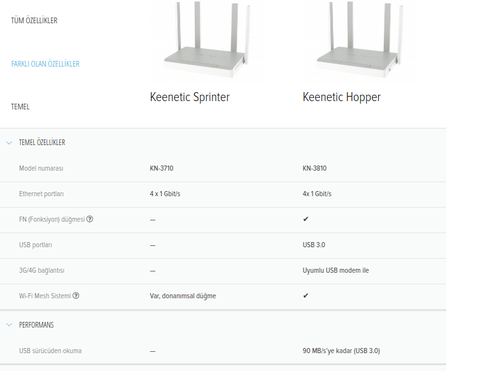Click the TEMEL ÖZELLİKLER section header text
480x371 pixels.
[42, 142]
